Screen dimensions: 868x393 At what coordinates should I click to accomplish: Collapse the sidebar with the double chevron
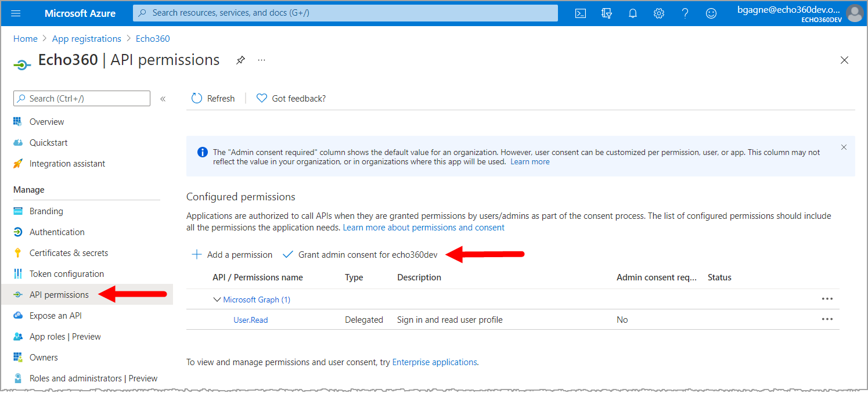coord(163,99)
